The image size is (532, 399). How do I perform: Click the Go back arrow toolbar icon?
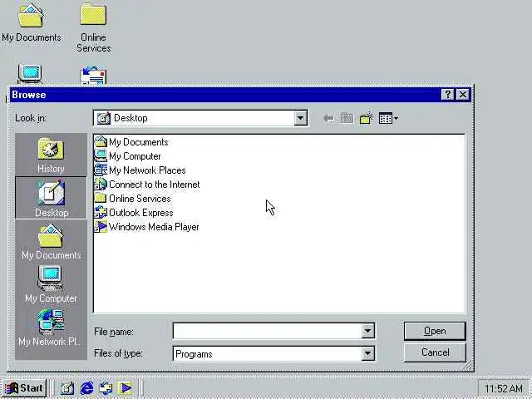(x=328, y=118)
